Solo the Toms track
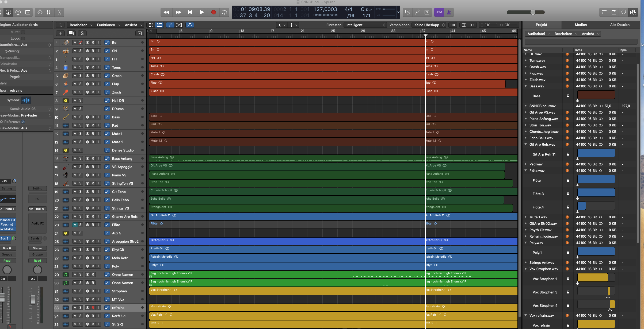The width and height of the screenshot is (644, 329). (80, 67)
